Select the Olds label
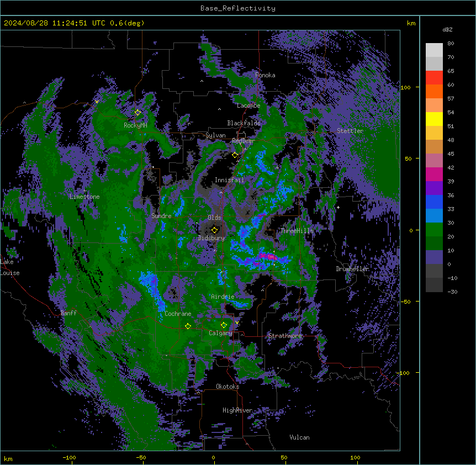This screenshot has width=476, height=465. (214, 218)
